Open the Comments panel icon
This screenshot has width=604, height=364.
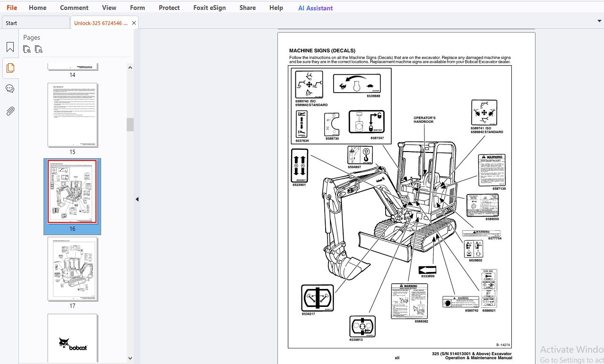(10, 89)
